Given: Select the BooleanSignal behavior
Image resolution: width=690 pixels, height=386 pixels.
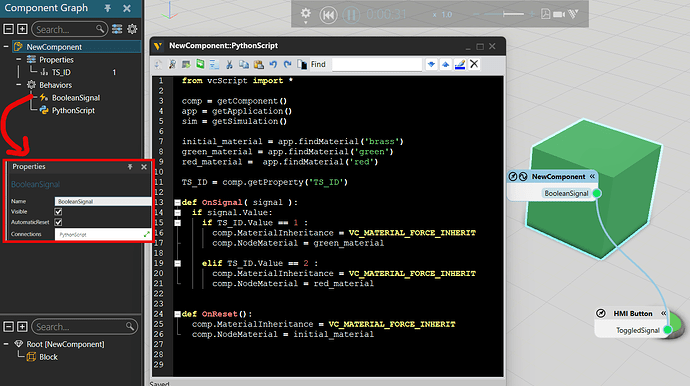Looking at the screenshot, I should click(x=76, y=98).
